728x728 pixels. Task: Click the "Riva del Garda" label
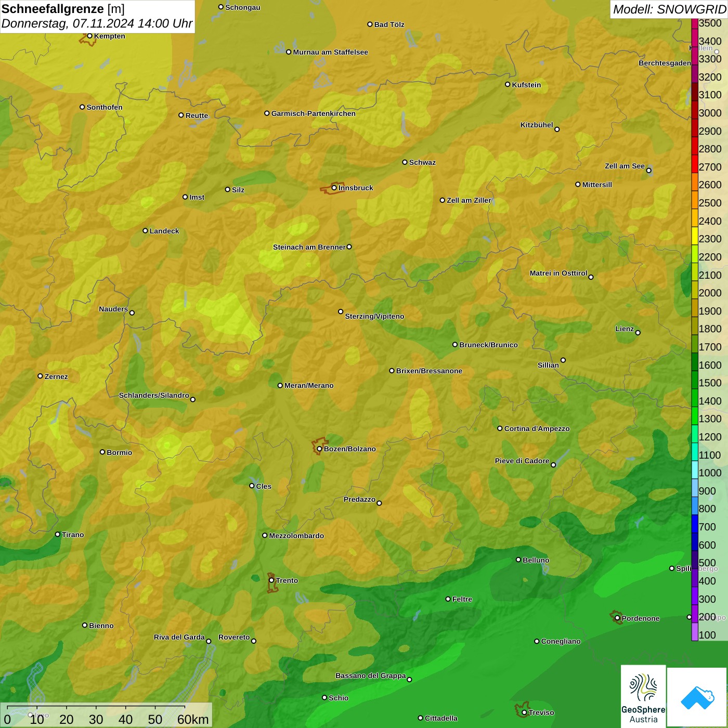pos(179,637)
